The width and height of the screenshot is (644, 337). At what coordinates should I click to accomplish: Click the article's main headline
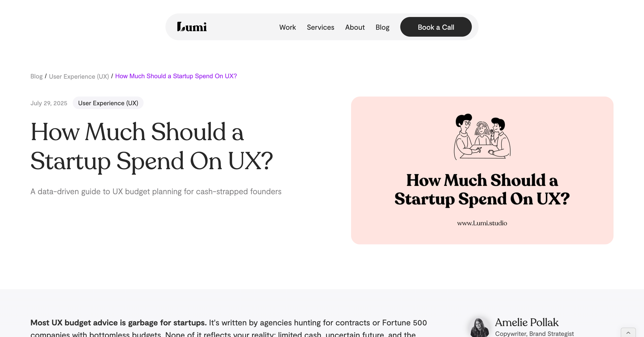pyautogui.click(x=151, y=146)
